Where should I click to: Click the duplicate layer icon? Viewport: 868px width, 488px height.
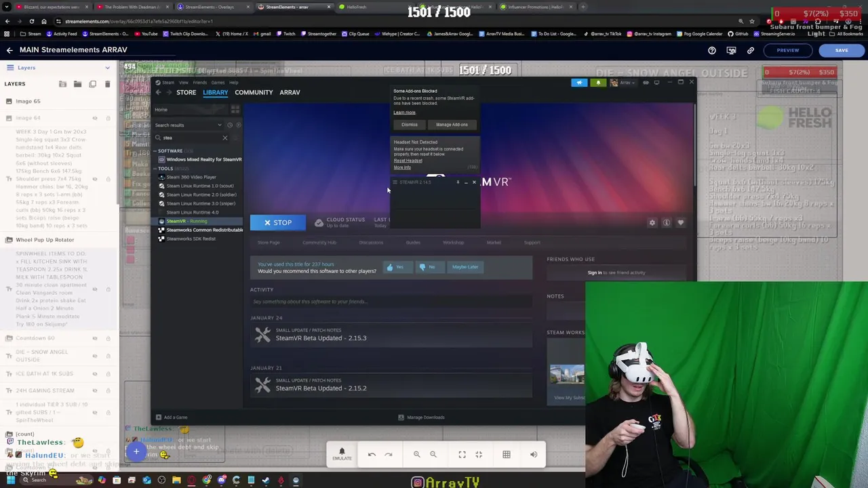(x=92, y=84)
